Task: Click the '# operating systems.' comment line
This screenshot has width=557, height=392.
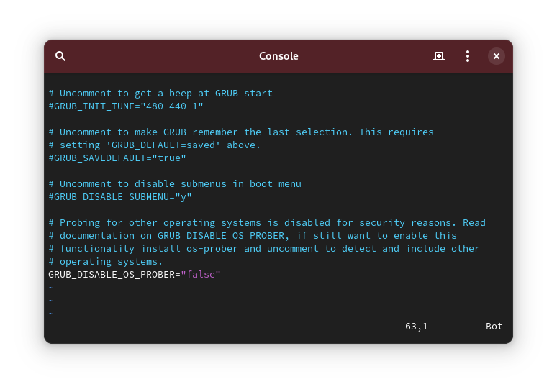Action: pyautogui.click(x=106, y=262)
